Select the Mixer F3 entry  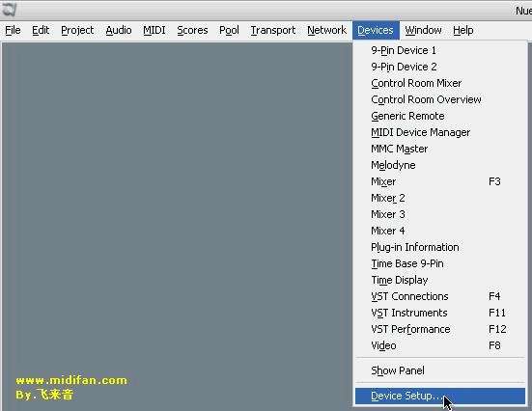tap(440, 181)
